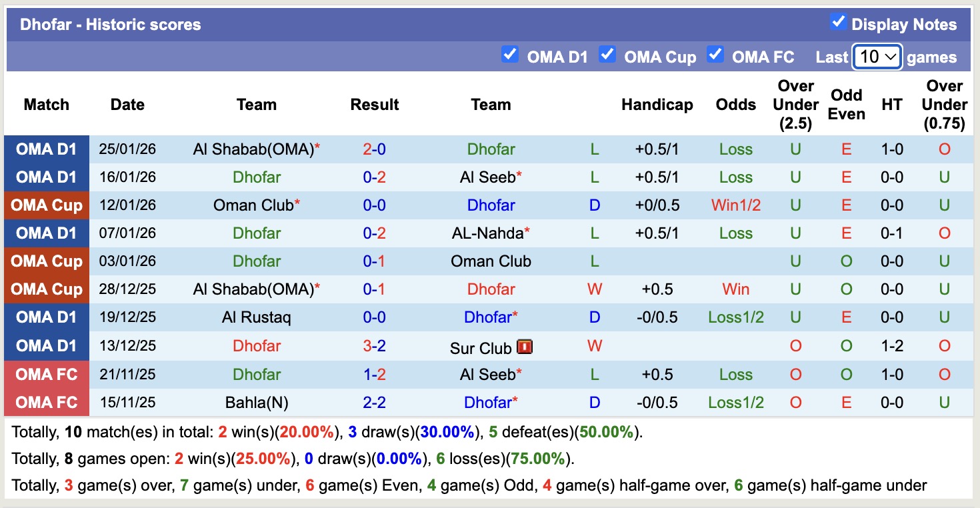
Task: Open the 0-0 result against Oman Club
Action: pyautogui.click(x=374, y=205)
